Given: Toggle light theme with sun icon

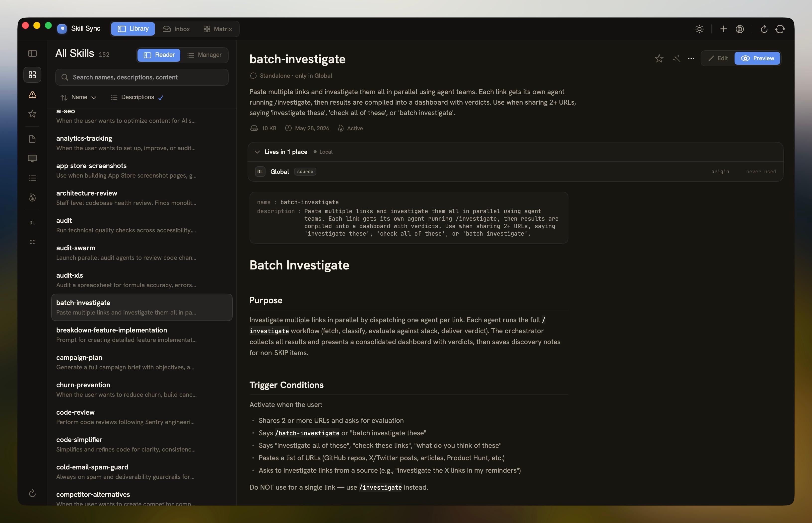Looking at the screenshot, I should 699,29.
